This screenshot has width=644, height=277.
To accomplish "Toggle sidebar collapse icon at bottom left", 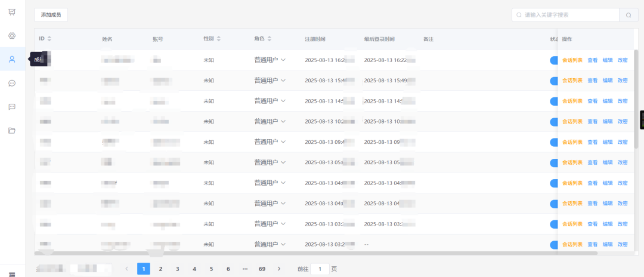I will pos(12,274).
